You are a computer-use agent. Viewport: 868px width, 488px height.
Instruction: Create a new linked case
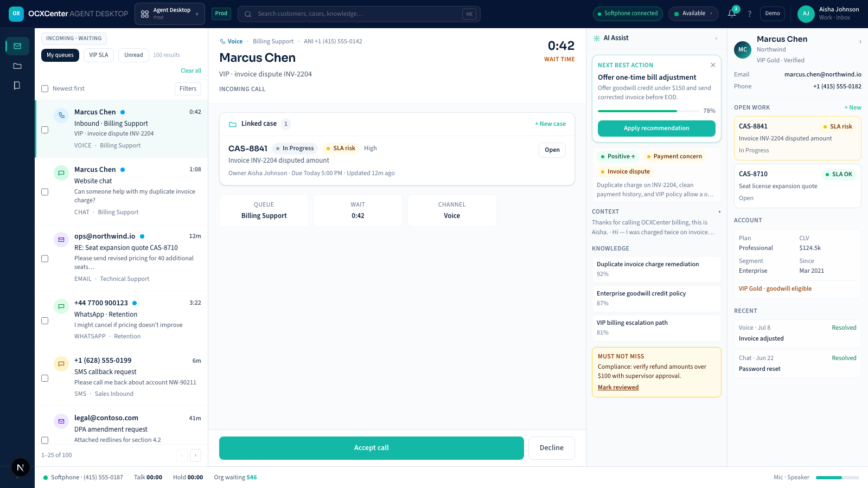click(x=550, y=124)
